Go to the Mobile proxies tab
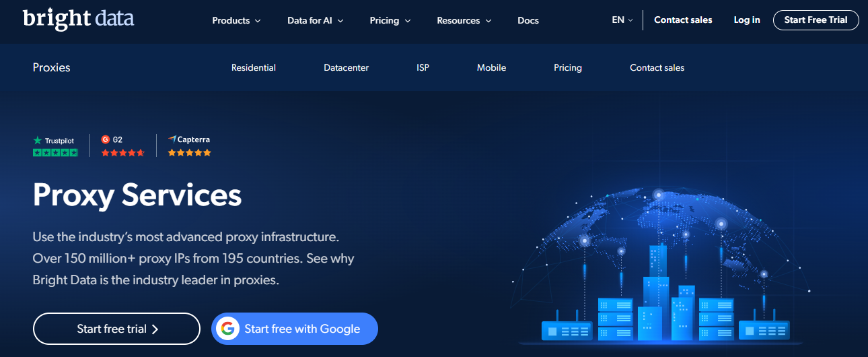The width and height of the screenshot is (868, 357). (x=491, y=67)
